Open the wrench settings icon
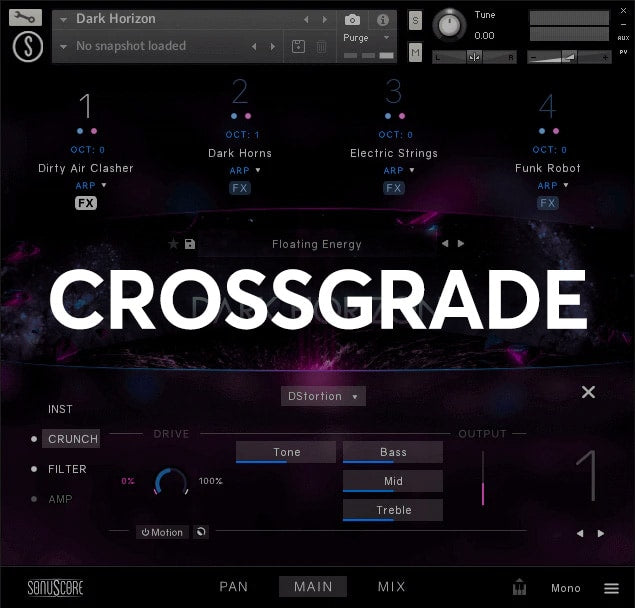Viewport: 635px width, 608px height. (25, 17)
